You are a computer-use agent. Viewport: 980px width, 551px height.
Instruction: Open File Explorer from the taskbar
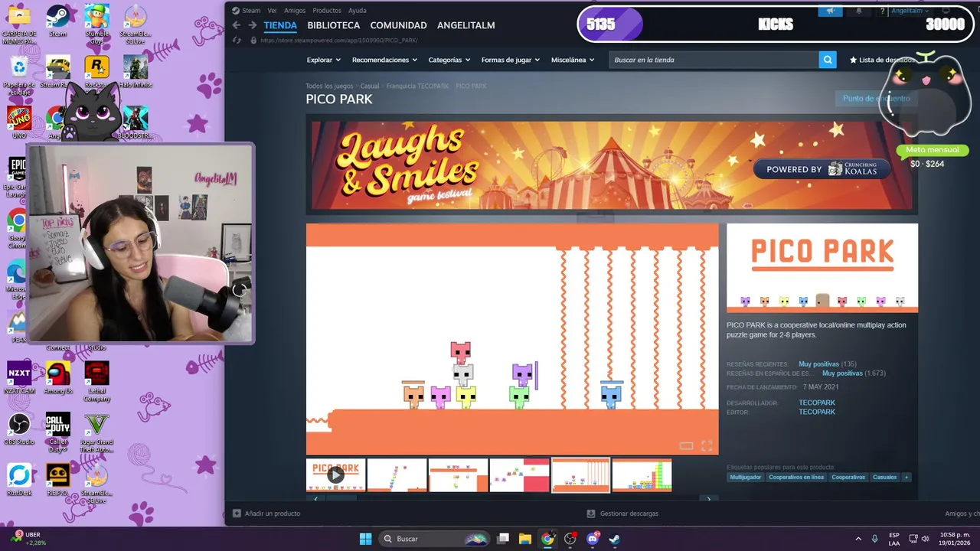point(525,539)
